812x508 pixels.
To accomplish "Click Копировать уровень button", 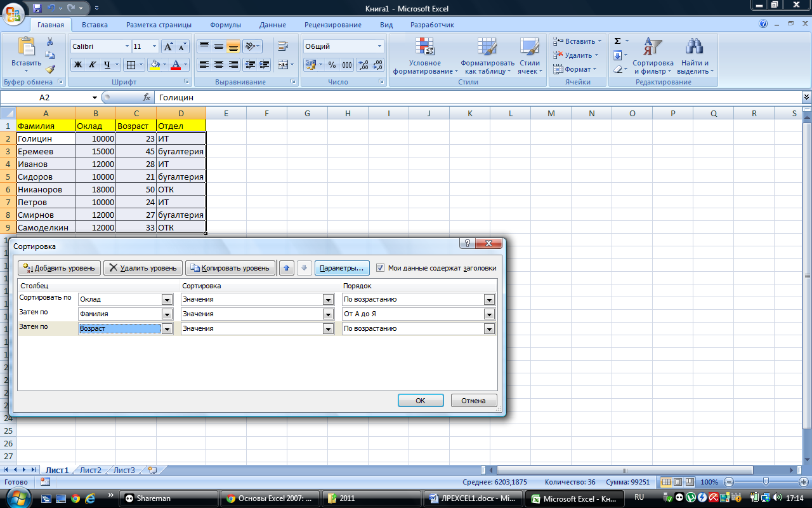I will coord(231,268).
